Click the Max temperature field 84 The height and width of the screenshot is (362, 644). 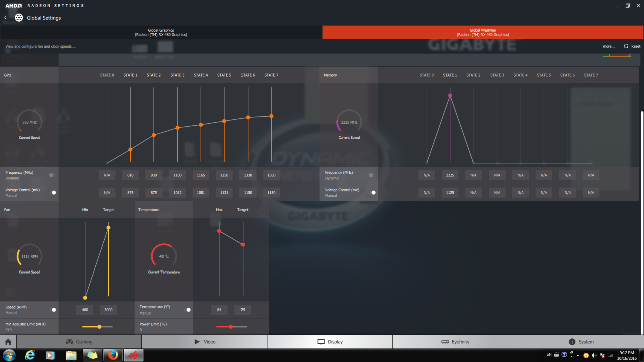tap(219, 310)
